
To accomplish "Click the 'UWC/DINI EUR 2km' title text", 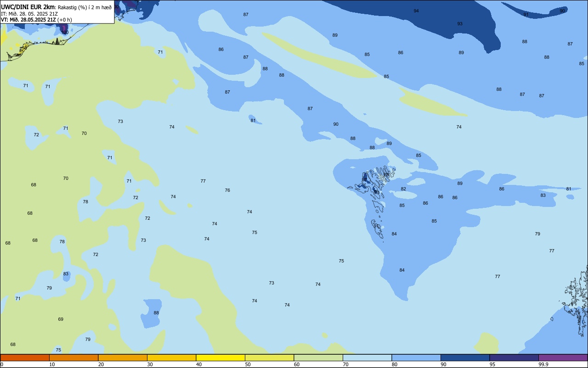I will click(28, 7).
